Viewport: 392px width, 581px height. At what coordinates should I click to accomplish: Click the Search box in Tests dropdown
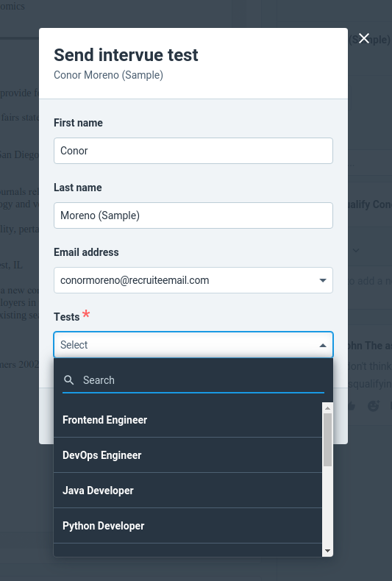point(193,380)
